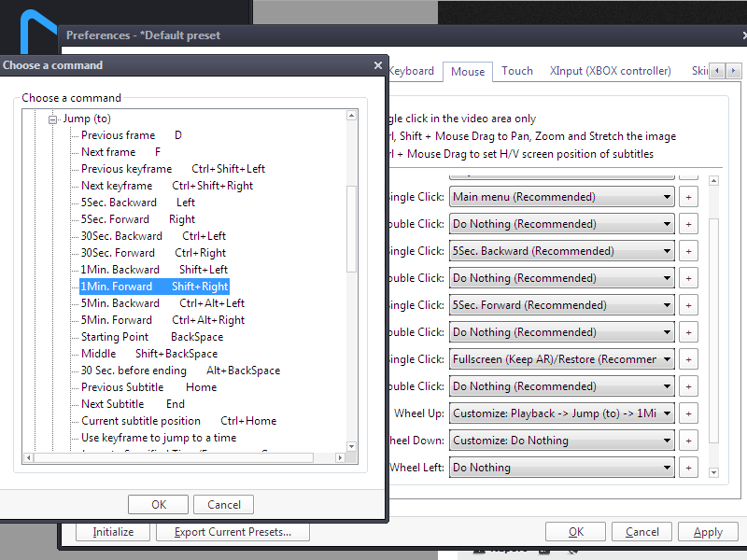This screenshot has height=560, width=747.
Task: Click scroll up arrow in command tree
Action: [352, 115]
